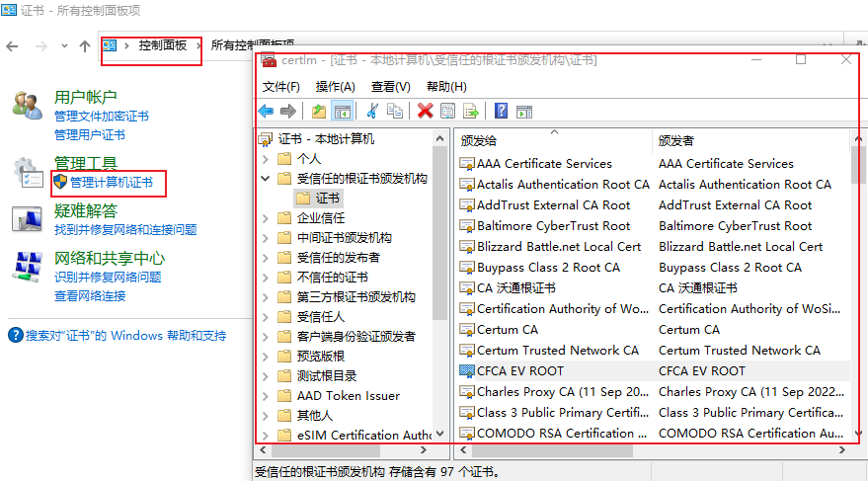
Task: Expand the 中间证书颁发机构 tree node
Action: click(x=266, y=239)
